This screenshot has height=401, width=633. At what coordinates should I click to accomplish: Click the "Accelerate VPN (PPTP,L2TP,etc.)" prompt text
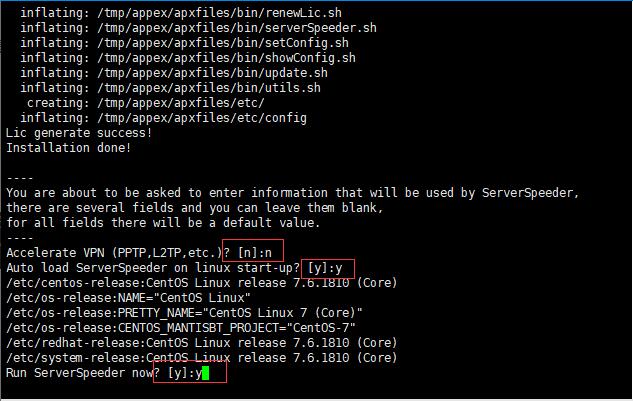110,254
